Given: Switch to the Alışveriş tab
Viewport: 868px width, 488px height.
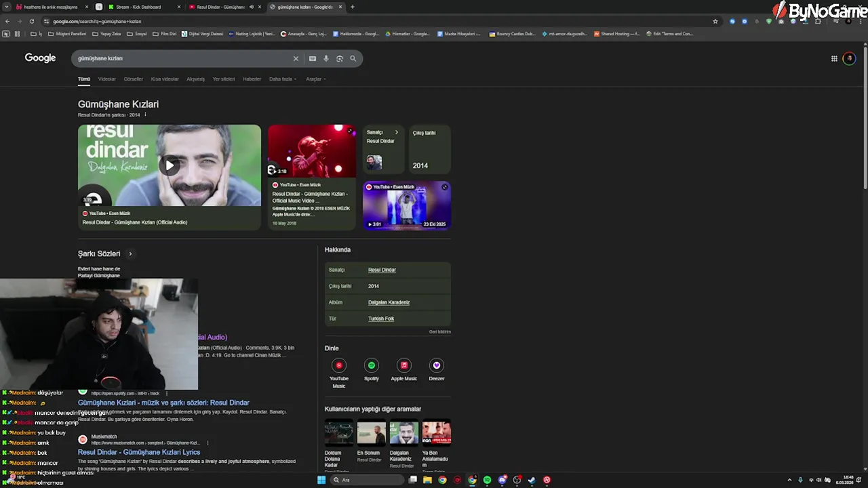Looking at the screenshot, I should (x=195, y=79).
